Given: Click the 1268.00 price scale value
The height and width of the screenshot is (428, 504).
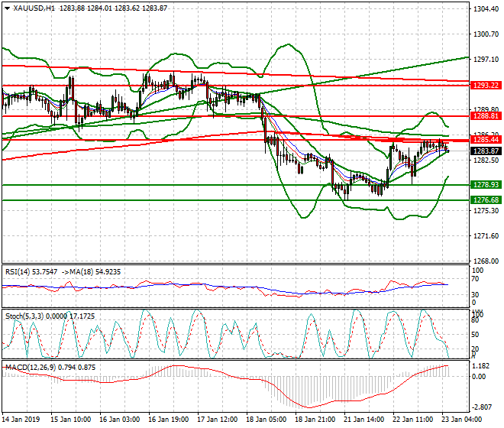Looking at the screenshot, I should tap(486, 261).
